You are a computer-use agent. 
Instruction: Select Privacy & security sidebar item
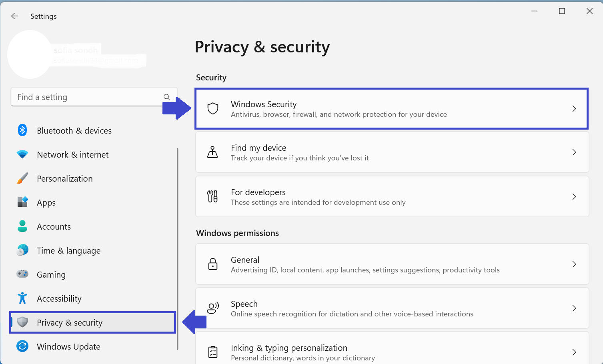(x=93, y=322)
